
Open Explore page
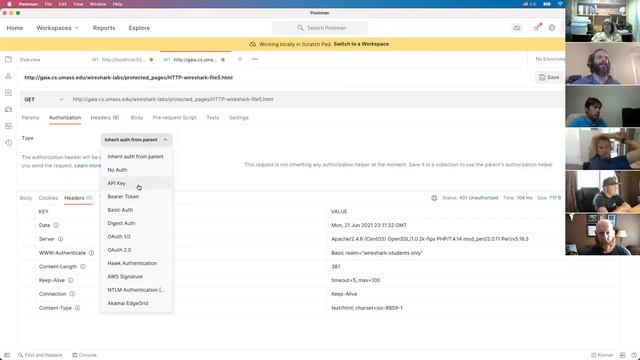click(x=139, y=28)
